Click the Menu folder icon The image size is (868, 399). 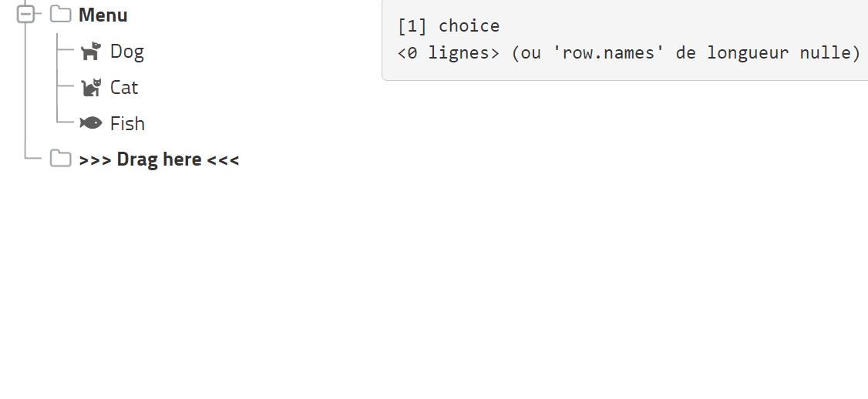tap(60, 15)
